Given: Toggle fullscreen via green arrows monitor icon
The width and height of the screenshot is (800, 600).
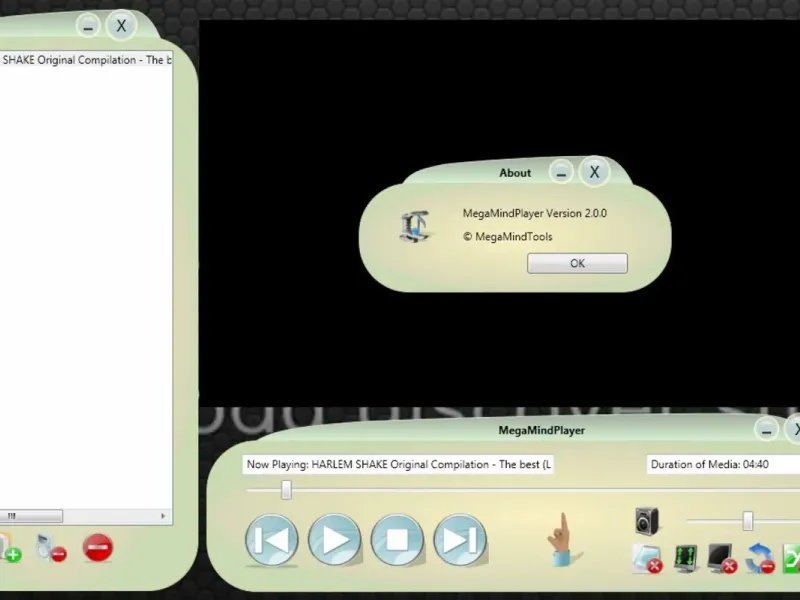Looking at the screenshot, I should coord(685,559).
